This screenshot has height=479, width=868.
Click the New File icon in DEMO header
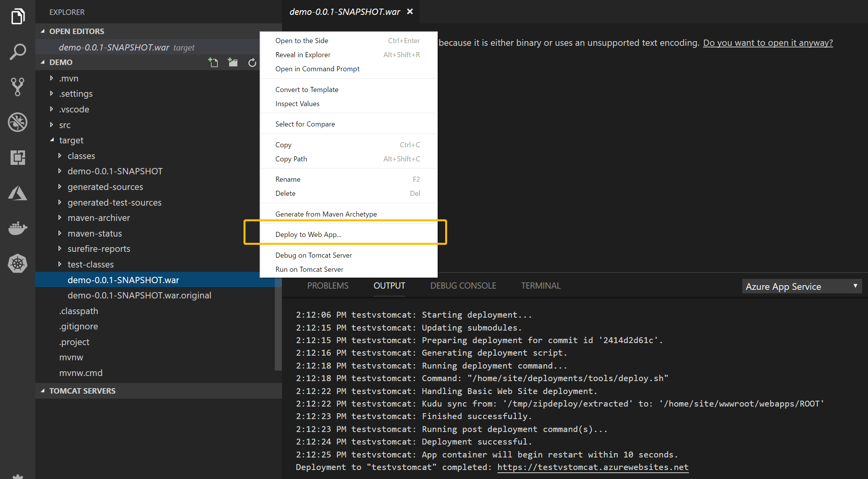click(213, 62)
